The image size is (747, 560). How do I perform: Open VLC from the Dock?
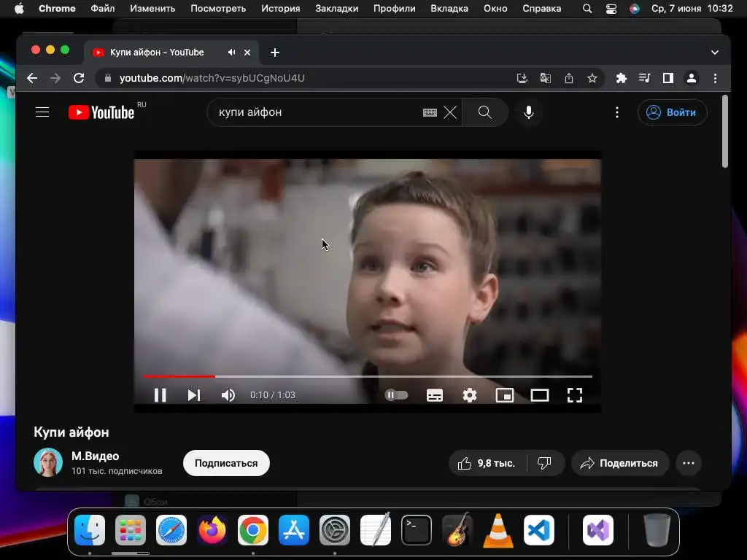498,530
